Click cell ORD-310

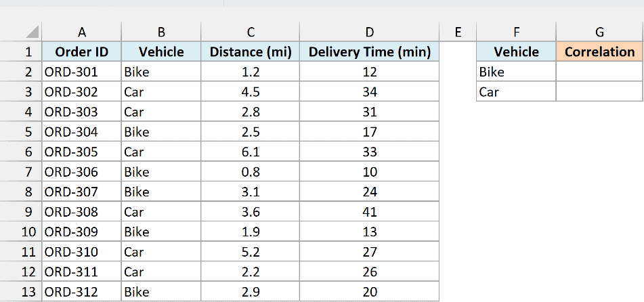coord(82,252)
